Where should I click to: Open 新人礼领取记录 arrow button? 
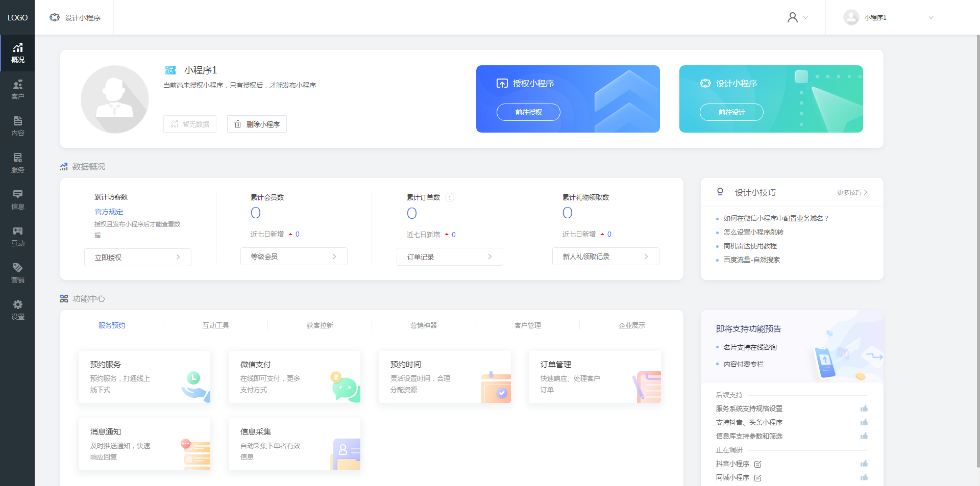(x=606, y=257)
